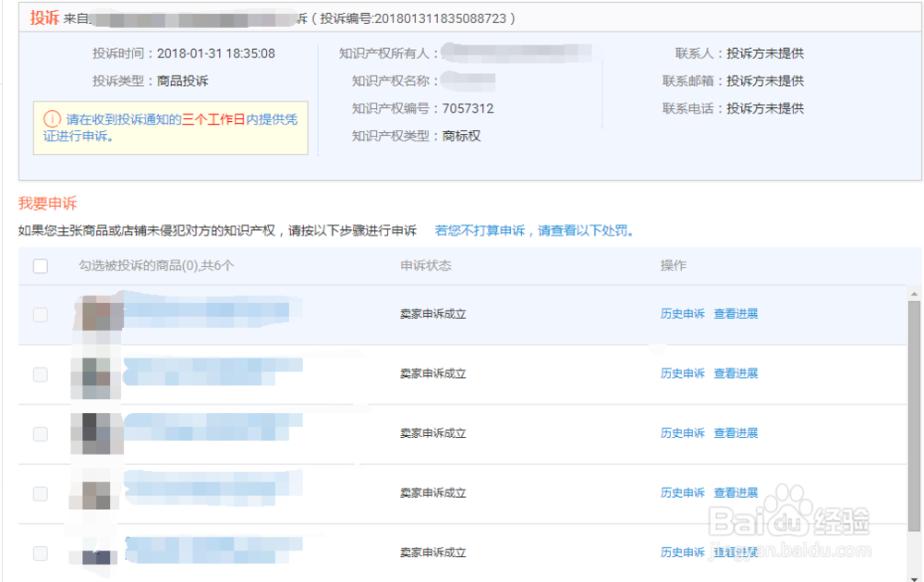Click 卖家申诉成立 status in the fourth row

(x=433, y=492)
